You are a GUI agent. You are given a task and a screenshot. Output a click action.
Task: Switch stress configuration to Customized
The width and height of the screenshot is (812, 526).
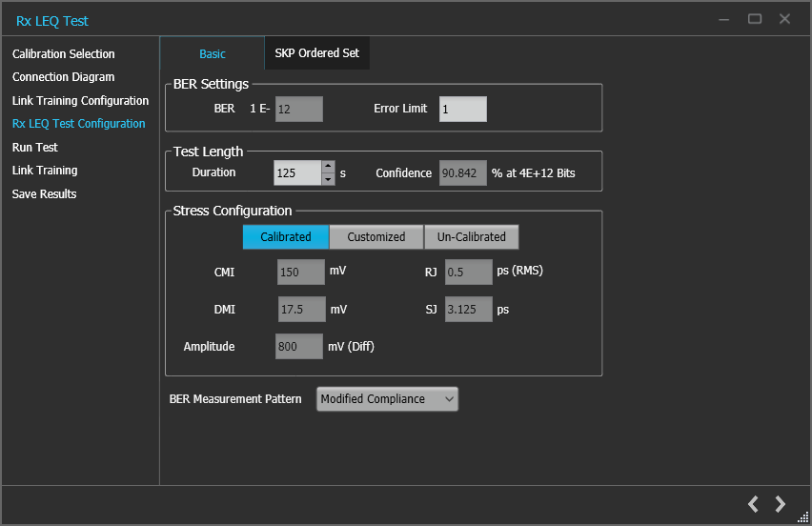click(x=376, y=237)
